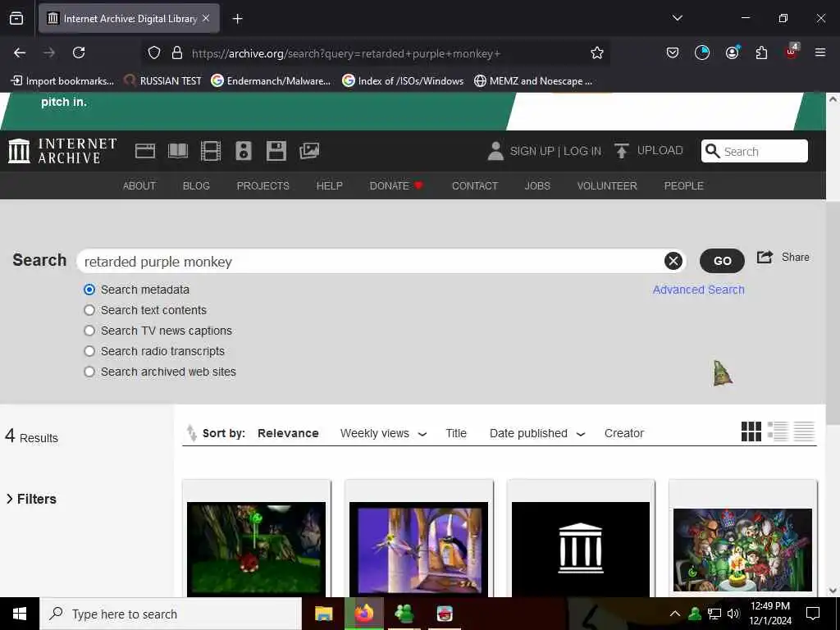840x630 pixels.
Task: Show site security padlock info
Action: (x=177, y=52)
